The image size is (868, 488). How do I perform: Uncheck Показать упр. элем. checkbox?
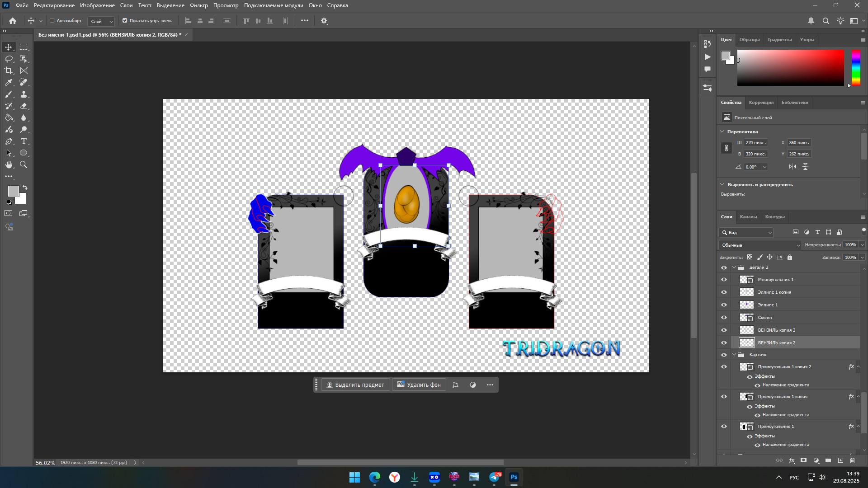[x=125, y=21]
